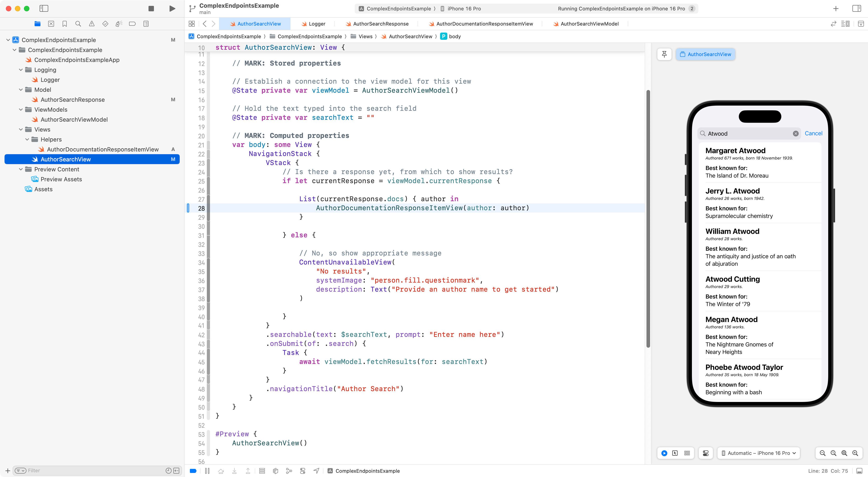This screenshot has height=477, width=868.
Task: Open preview Device Settings icon
Action: [x=705, y=453]
